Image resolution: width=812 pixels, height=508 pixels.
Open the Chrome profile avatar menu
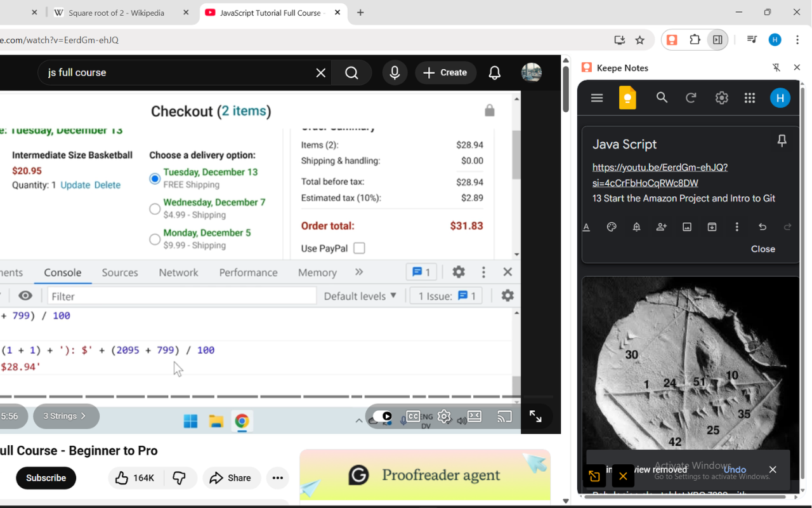775,40
